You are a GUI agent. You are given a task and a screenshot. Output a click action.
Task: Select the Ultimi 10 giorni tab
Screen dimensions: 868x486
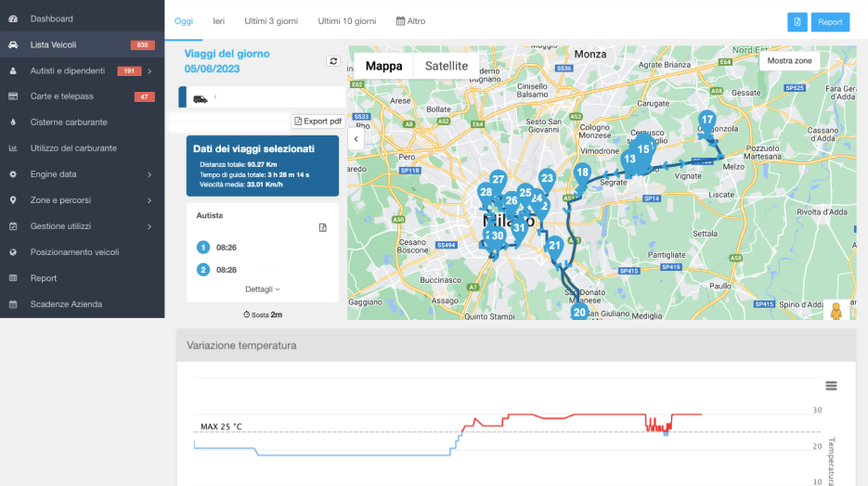pyautogui.click(x=346, y=21)
